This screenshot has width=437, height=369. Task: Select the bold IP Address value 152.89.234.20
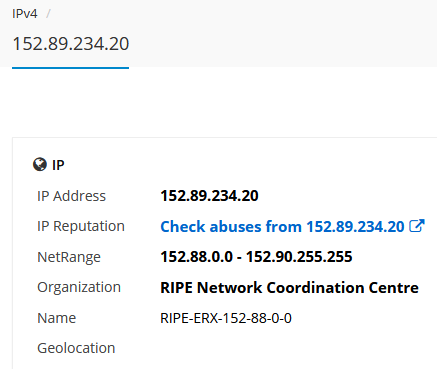pos(209,196)
